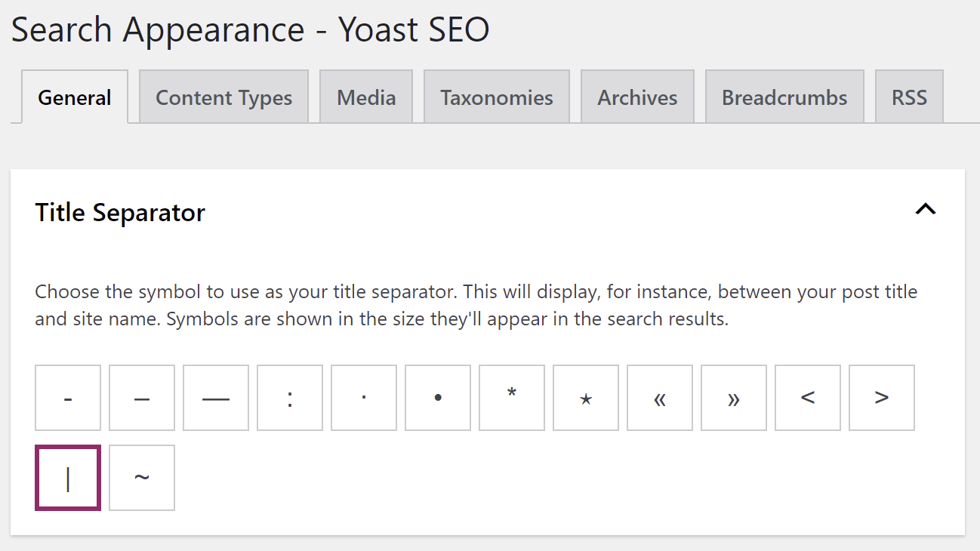The width and height of the screenshot is (980, 551).
Task: Click the Search Appearance - Yoast SEO title
Action: click(x=251, y=29)
